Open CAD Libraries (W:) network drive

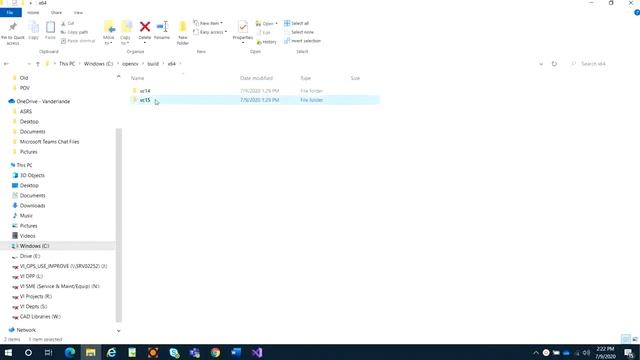click(x=40, y=316)
